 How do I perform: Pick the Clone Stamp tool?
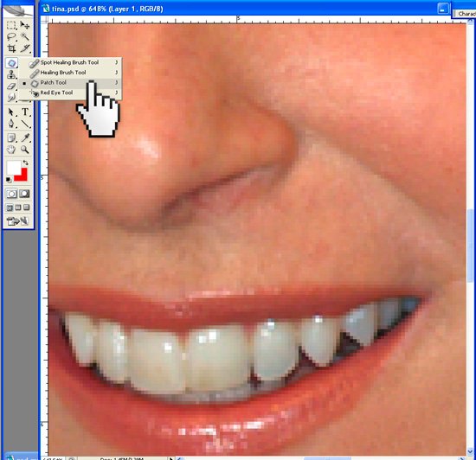[x=11, y=74]
